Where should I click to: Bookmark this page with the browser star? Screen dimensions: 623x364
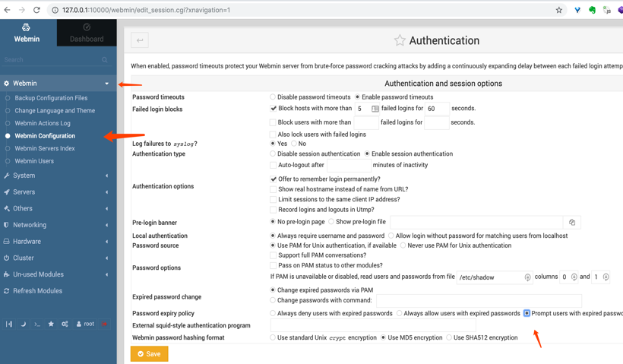click(x=559, y=10)
